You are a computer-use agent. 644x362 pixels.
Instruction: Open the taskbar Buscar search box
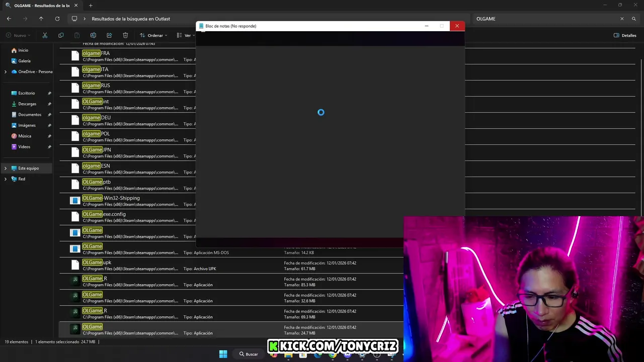coord(249,354)
